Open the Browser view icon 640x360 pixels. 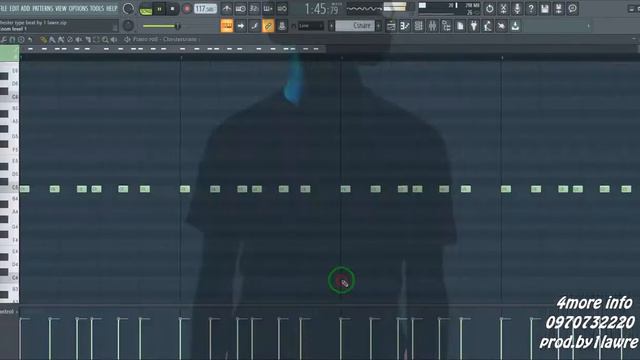[x=446, y=26]
